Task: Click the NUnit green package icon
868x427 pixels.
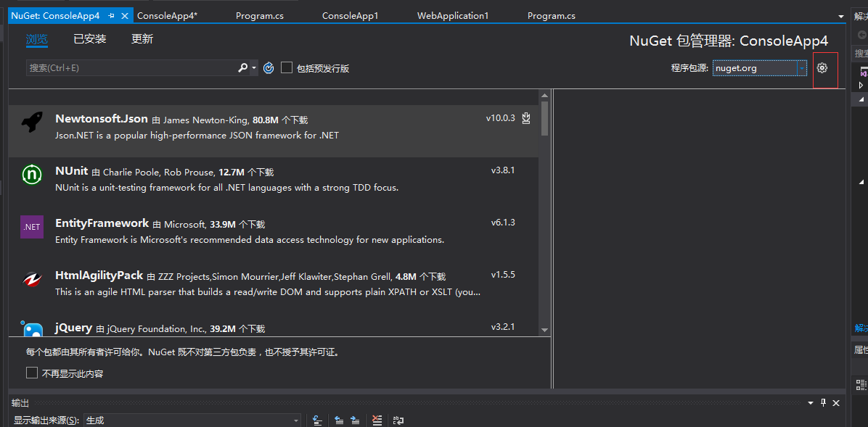Action: point(32,175)
